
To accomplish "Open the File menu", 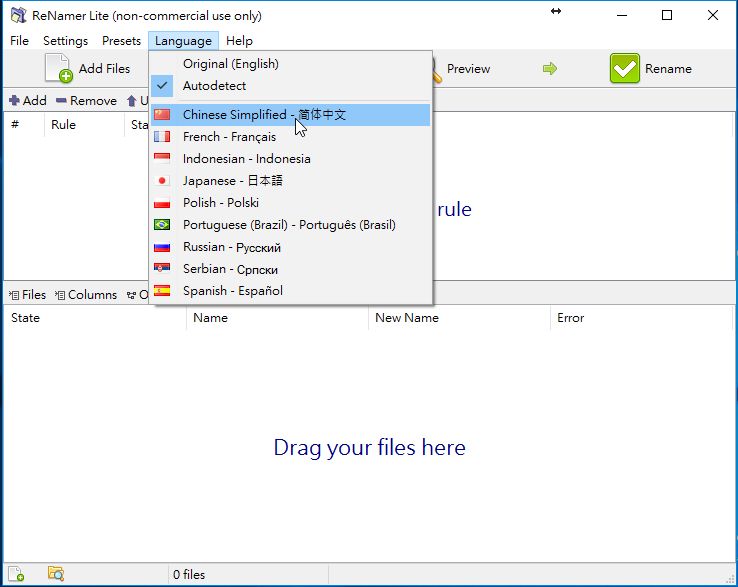I will coord(19,41).
